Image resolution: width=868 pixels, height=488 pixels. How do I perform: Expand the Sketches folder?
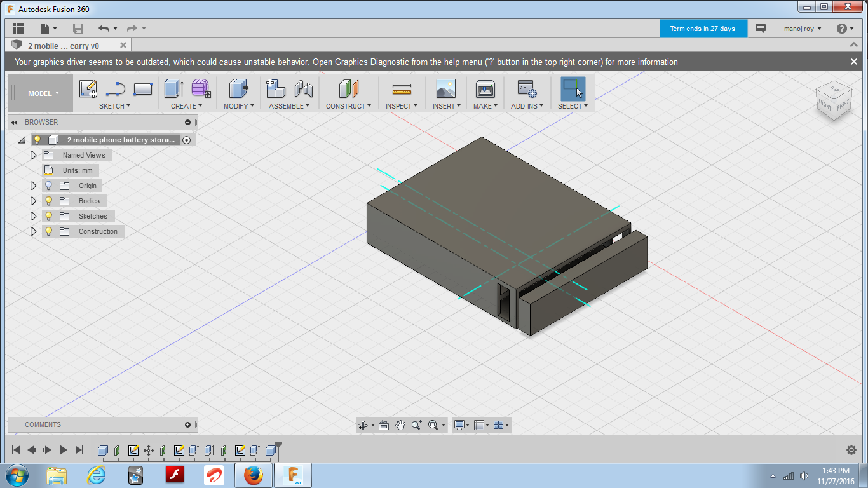34,216
